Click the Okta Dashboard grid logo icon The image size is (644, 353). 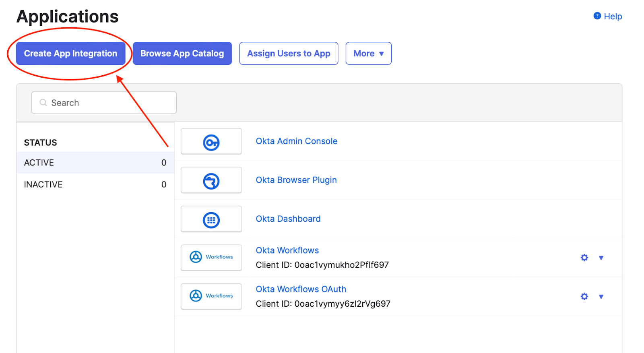click(211, 220)
